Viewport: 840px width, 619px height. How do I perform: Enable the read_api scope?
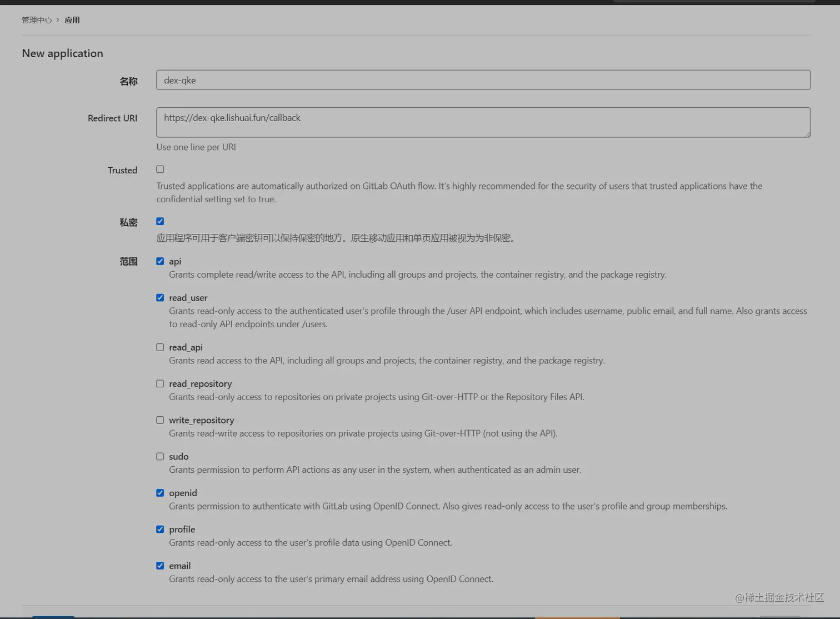tap(160, 347)
